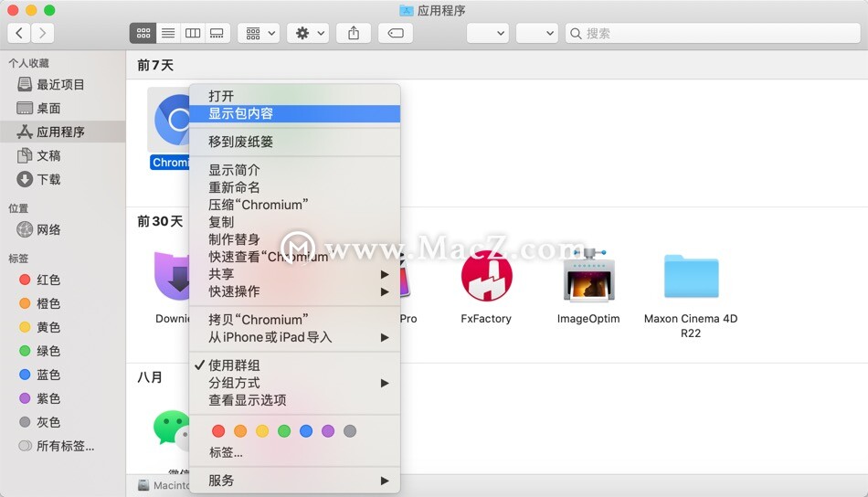Choose 移到废纸篓 from the context menu
Viewport: 868px width, 497px height.
pyautogui.click(x=294, y=142)
